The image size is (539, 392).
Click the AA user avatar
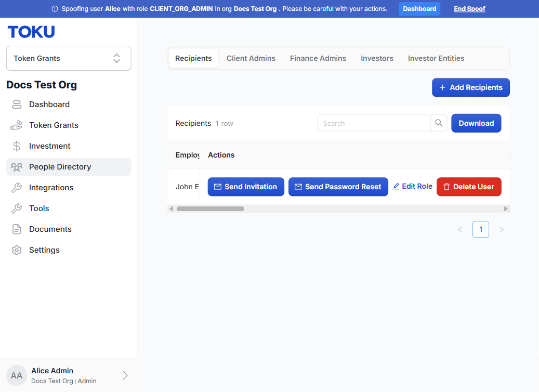(x=17, y=375)
